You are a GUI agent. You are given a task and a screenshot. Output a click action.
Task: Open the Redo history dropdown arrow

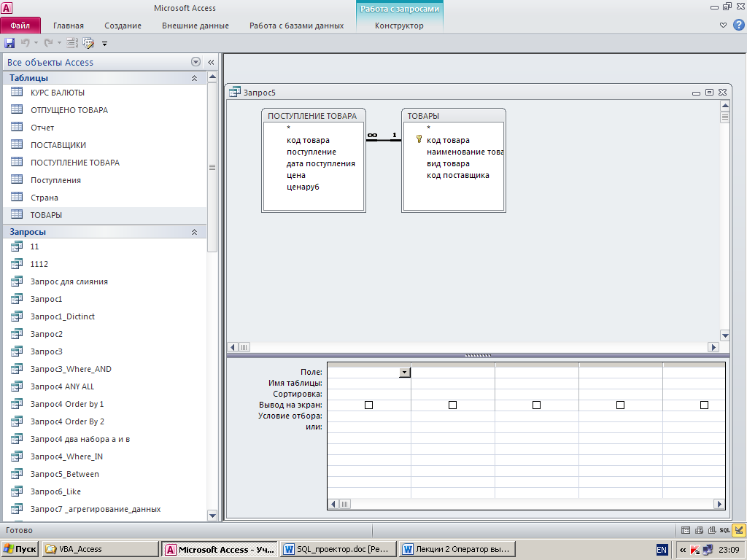coord(60,43)
